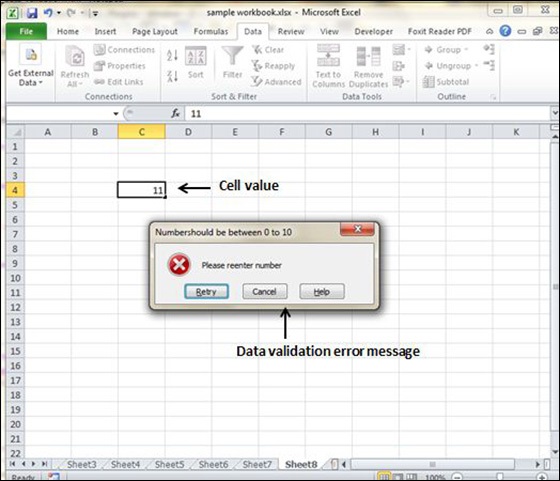This screenshot has height=481, width=560.
Task: Open Customize Quick Access Toolbar dropdown
Action: (95, 14)
